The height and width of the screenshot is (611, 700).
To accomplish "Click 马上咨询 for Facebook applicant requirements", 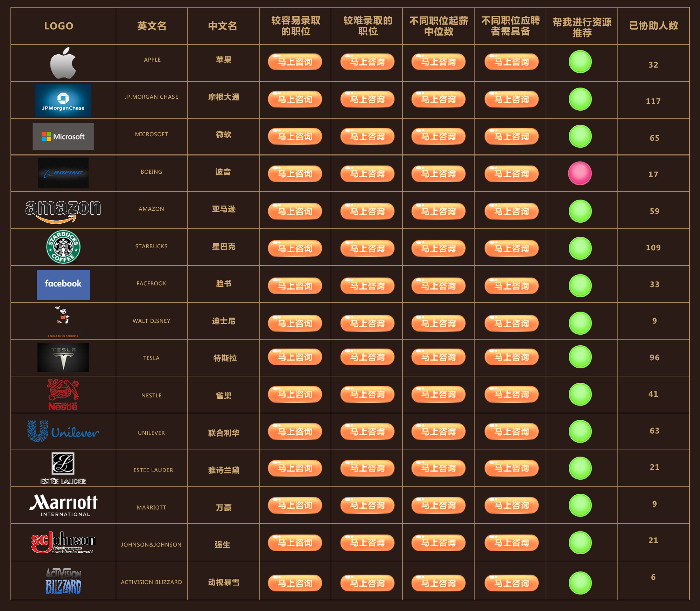I will pyautogui.click(x=512, y=286).
